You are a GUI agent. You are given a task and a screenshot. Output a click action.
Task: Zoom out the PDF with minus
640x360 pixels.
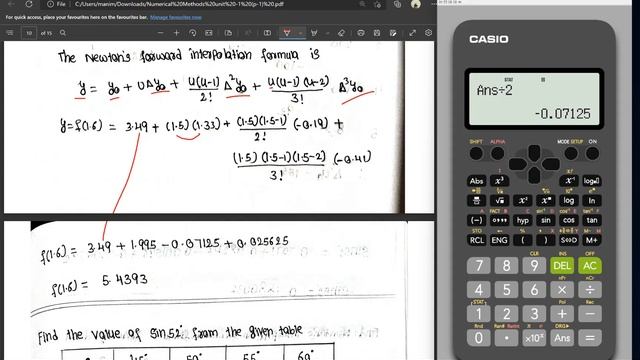point(160,33)
